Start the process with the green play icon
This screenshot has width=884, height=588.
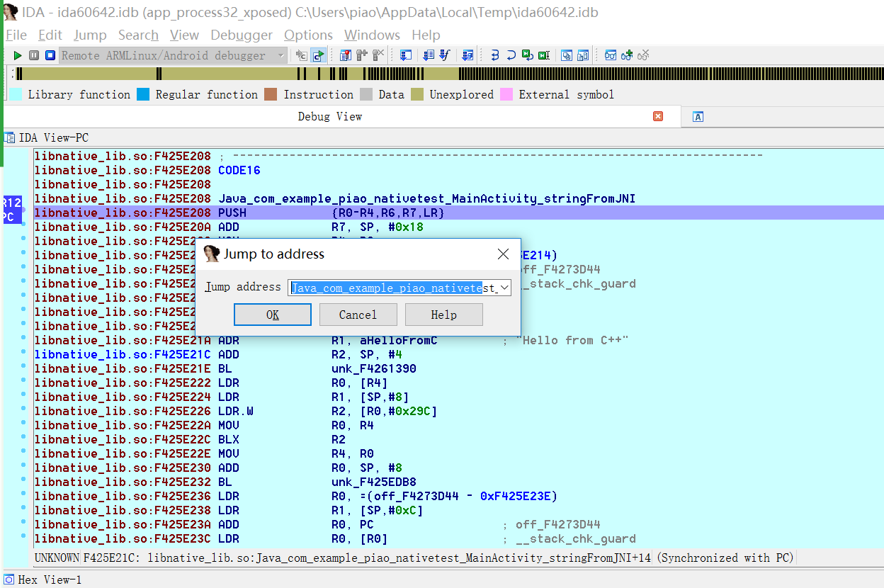pos(18,55)
